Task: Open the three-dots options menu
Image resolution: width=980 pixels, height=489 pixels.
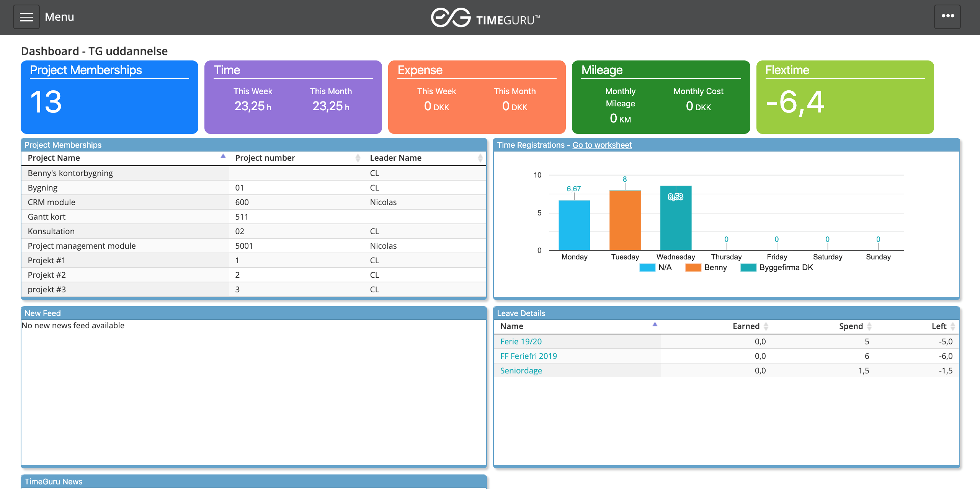Action: pos(947,16)
